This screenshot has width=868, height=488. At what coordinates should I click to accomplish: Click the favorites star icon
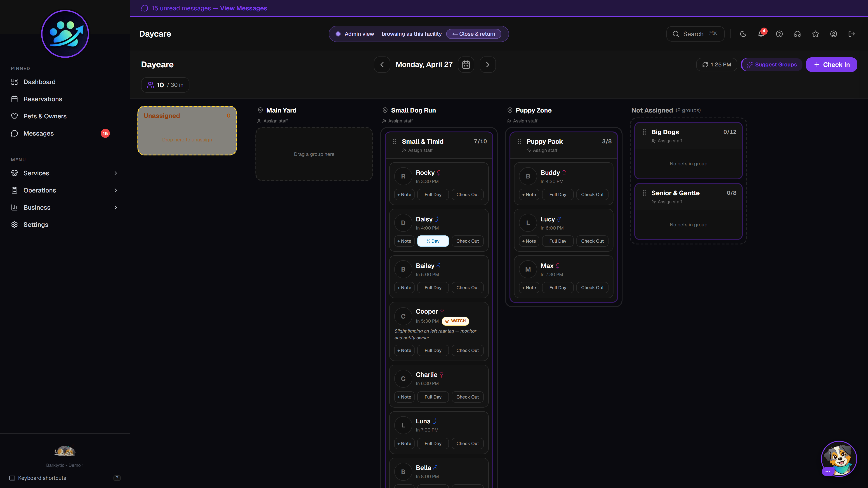click(815, 34)
